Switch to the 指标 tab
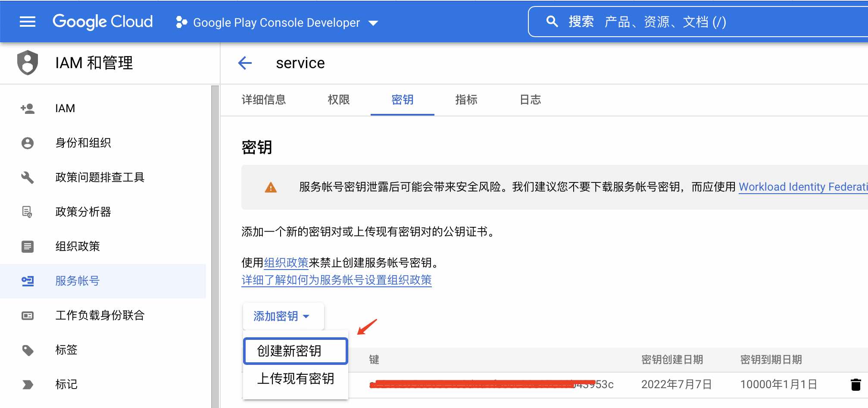This screenshot has width=868, height=408. (x=466, y=100)
